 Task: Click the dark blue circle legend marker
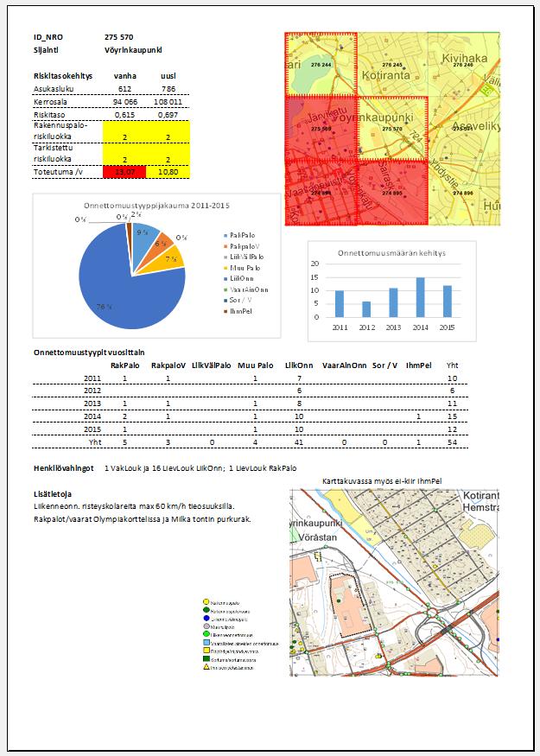point(206,619)
